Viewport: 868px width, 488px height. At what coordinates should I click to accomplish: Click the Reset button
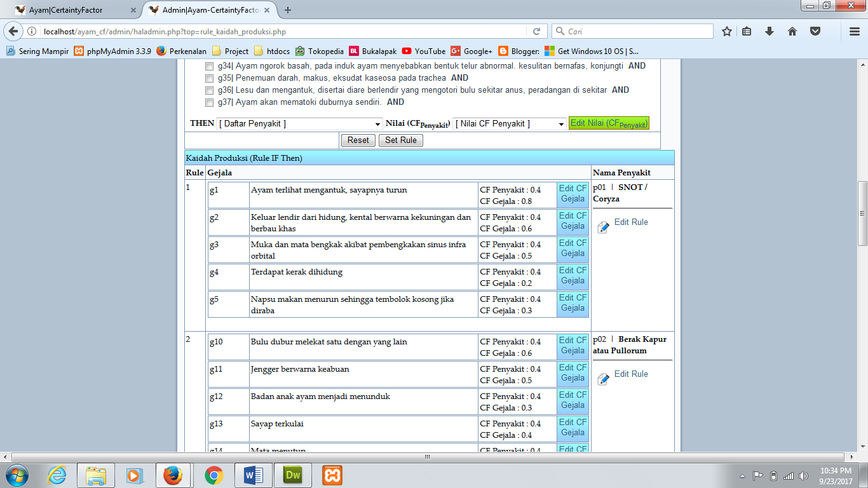pyautogui.click(x=358, y=140)
